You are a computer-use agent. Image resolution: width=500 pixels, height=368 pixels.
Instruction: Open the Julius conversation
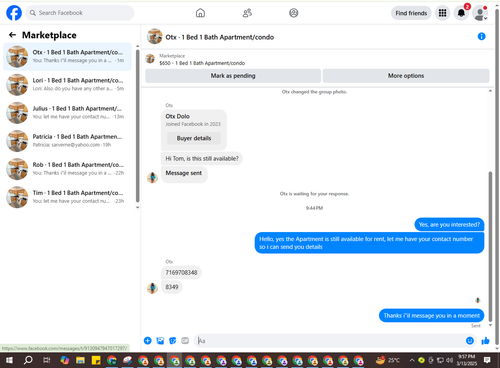[x=68, y=112]
